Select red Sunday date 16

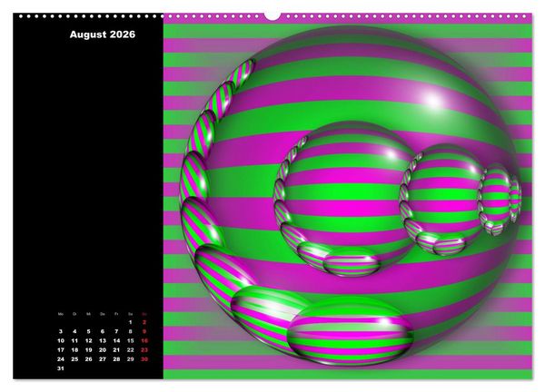[x=144, y=341]
